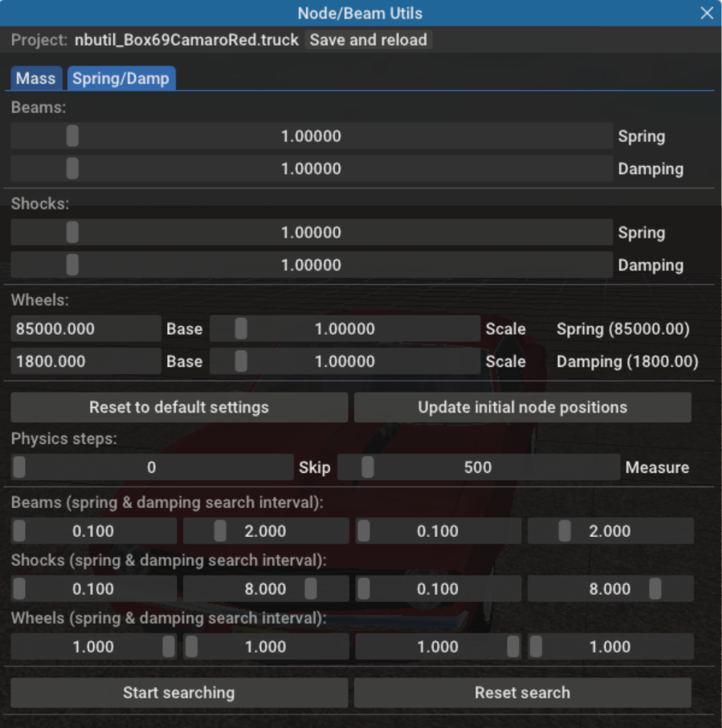Click the Save and reload button
The width and height of the screenshot is (722, 728).
[369, 39]
